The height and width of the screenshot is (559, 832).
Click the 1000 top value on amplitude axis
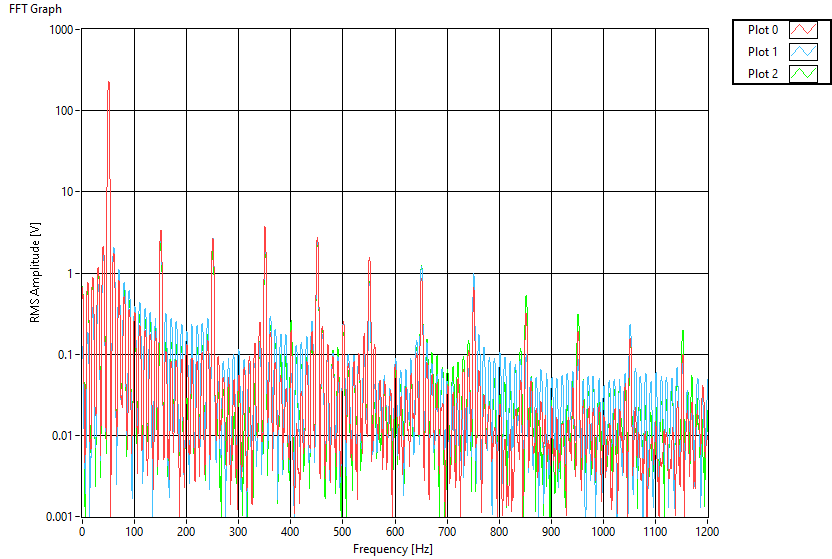[62, 30]
